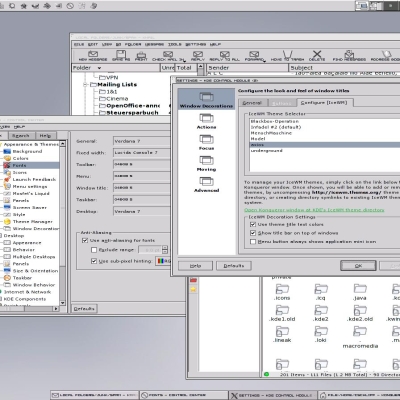This screenshot has width=400, height=400.
Task: Click Exclude range spinner arrows
Action: 165,250
